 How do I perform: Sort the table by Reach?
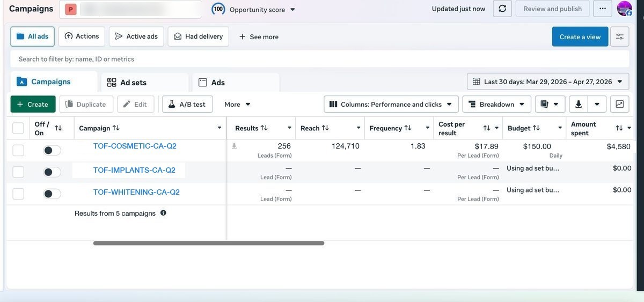tap(325, 128)
